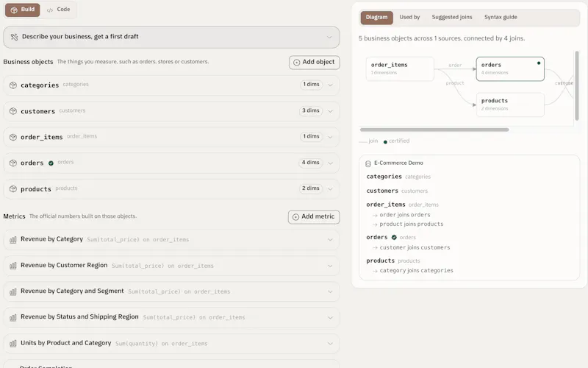Switch to the Build tab

pyautogui.click(x=23, y=10)
